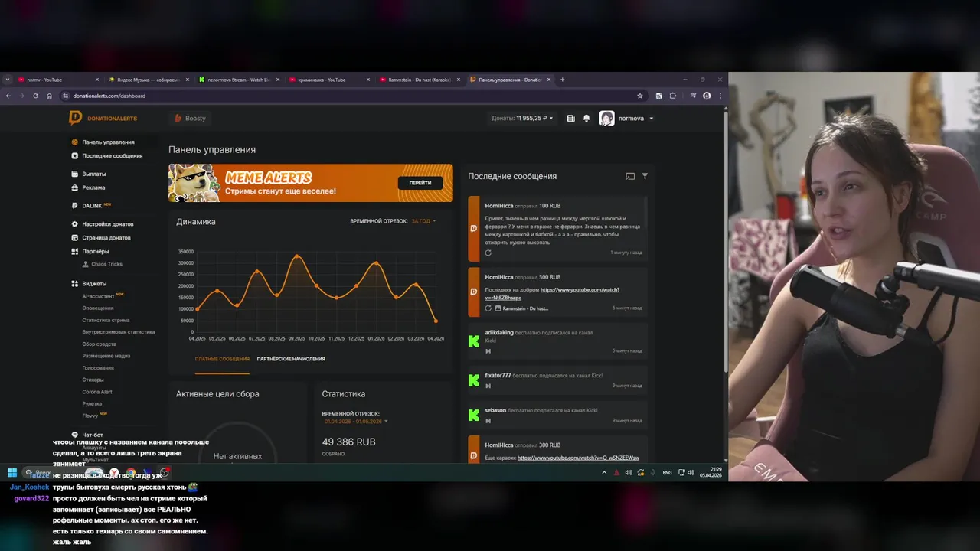Open Corona Alert widget page
The width and height of the screenshot is (980, 551).
[97, 392]
